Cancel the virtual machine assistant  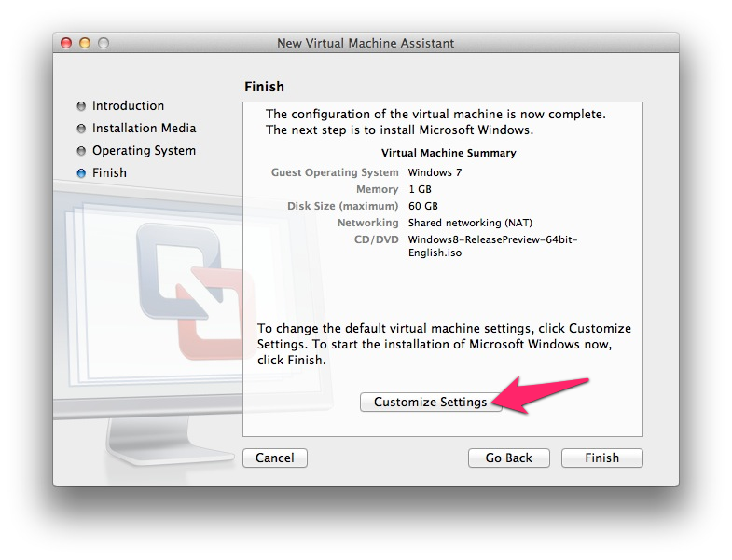pos(274,458)
